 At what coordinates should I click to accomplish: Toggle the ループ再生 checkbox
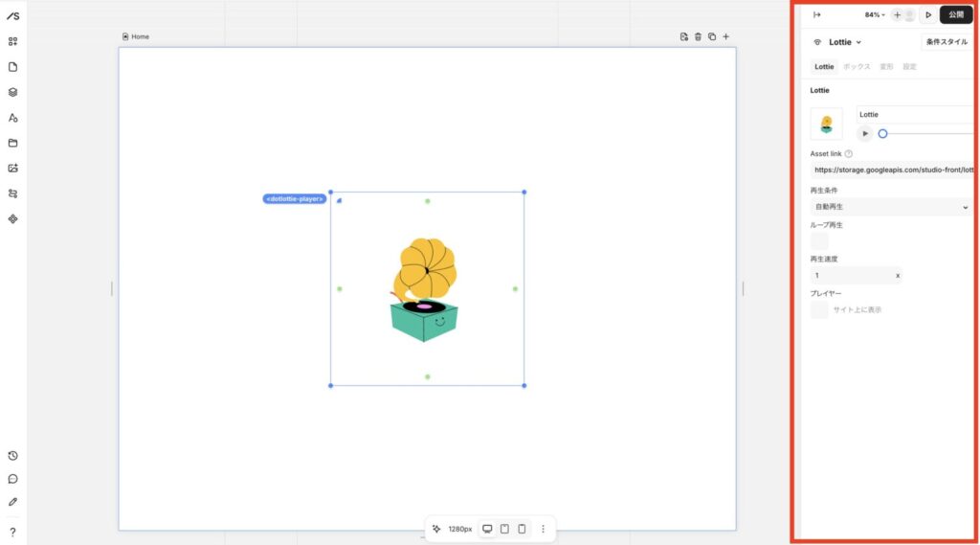click(819, 241)
